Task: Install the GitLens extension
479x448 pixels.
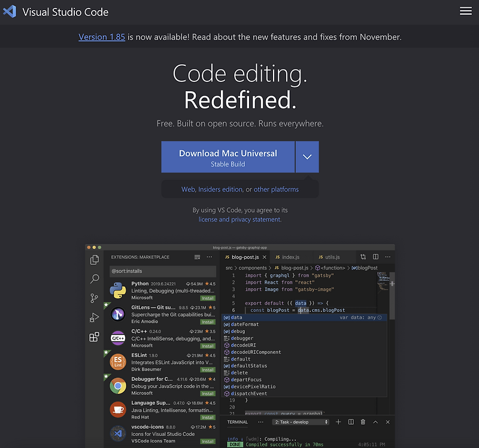Action: 208,322
